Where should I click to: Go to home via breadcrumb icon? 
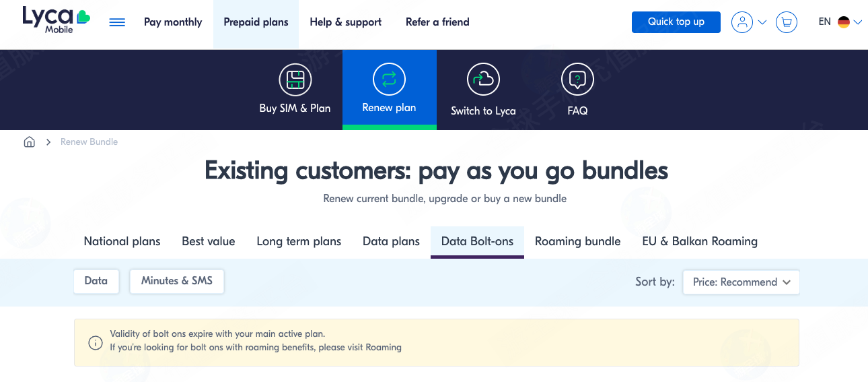tap(29, 142)
